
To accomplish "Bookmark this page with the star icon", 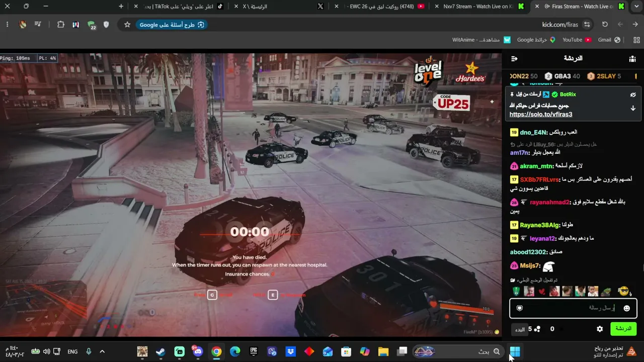I will coord(127,25).
